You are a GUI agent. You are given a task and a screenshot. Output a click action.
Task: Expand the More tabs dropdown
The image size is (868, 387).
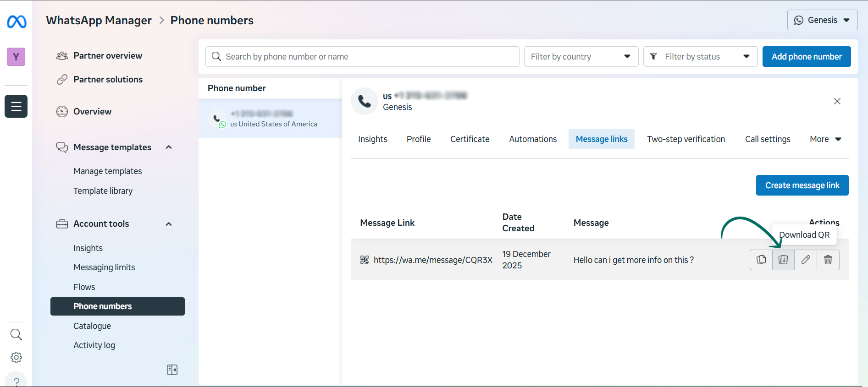[825, 139]
